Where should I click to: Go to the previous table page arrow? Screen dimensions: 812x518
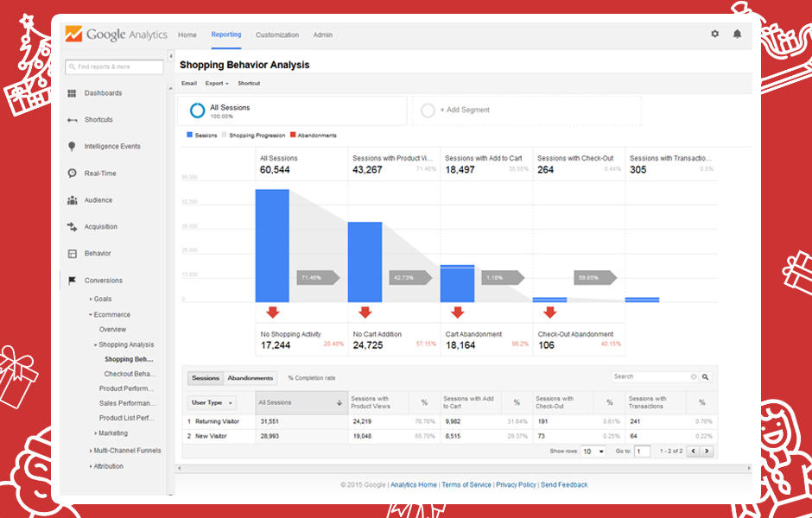pyautogui.click(x=695, y=452)
